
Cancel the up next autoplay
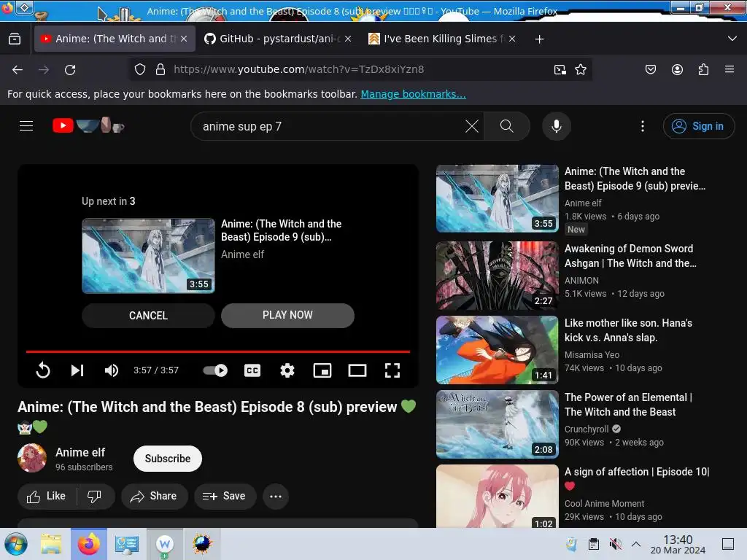148,315
